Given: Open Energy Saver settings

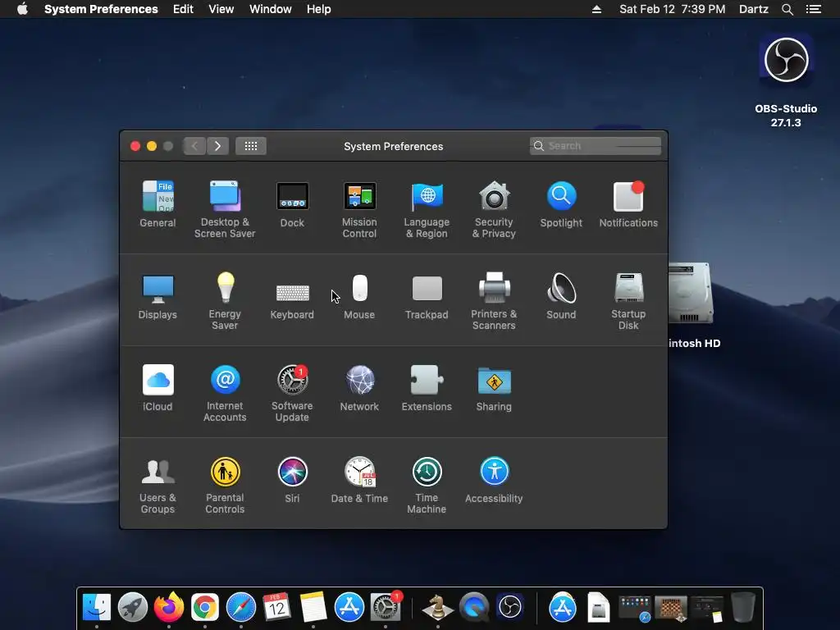Looking at the screenshot, I should click(x=225, y=301).
